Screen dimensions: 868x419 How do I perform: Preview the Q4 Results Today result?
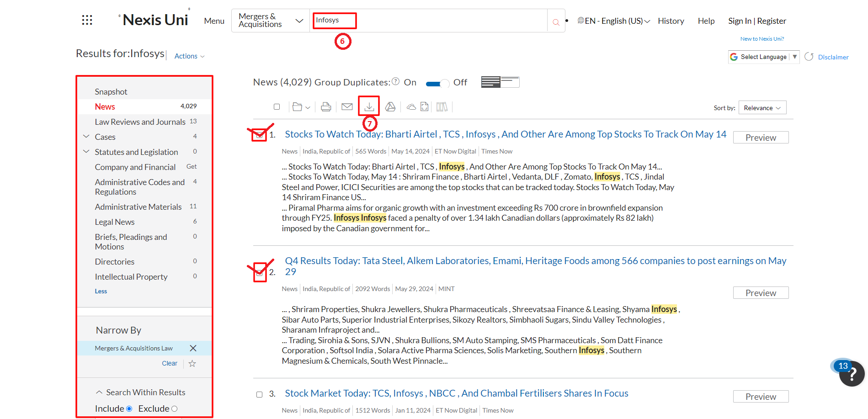761,293
